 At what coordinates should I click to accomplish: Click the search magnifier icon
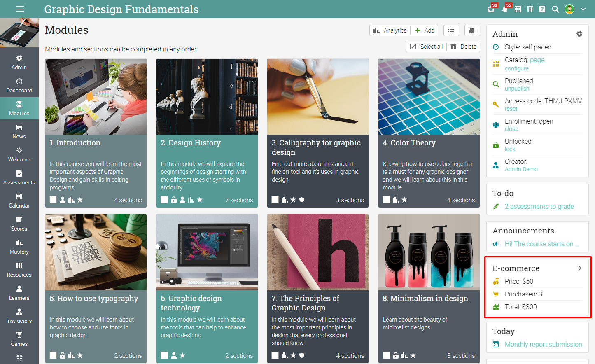pyautogui.click(x=555, y=9)
